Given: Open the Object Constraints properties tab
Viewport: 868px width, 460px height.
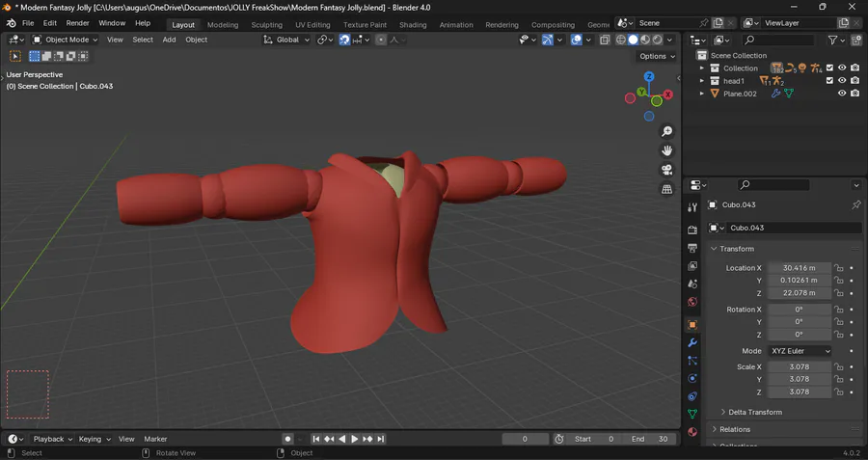Looking at the screenshot, I should click(692, 396).
